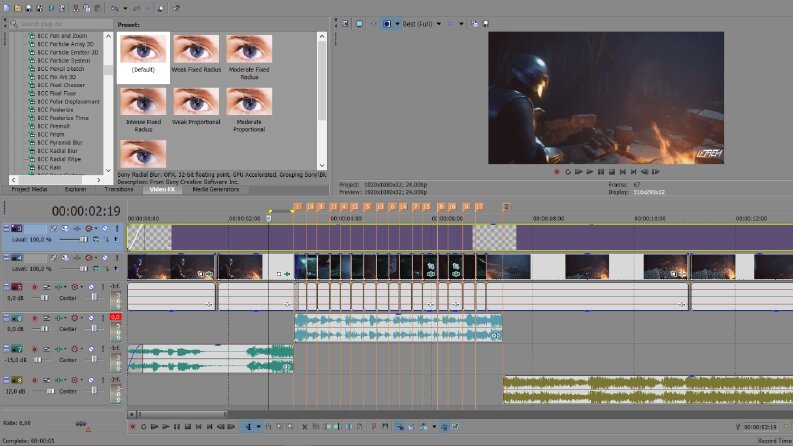Choose Moderate Proportional preset thumbnail
793x446 pixels.
coord(249,102)
